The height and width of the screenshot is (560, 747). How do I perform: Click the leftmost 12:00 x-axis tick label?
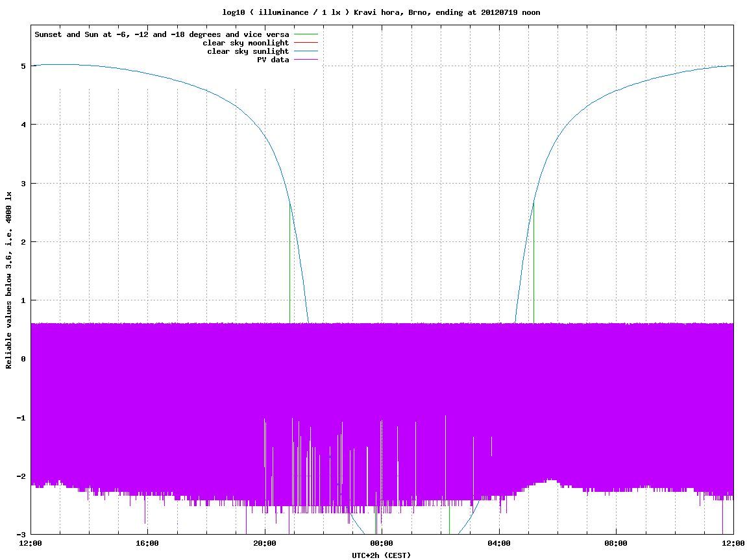coord(31,543)
